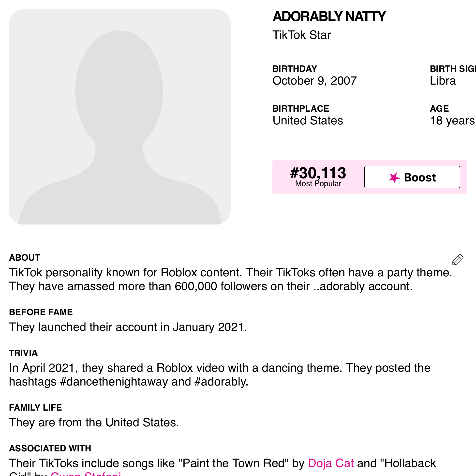Open the Gwen Stefani profile link
The height and width of the screenshot is (476, 476).
(86, 474)
